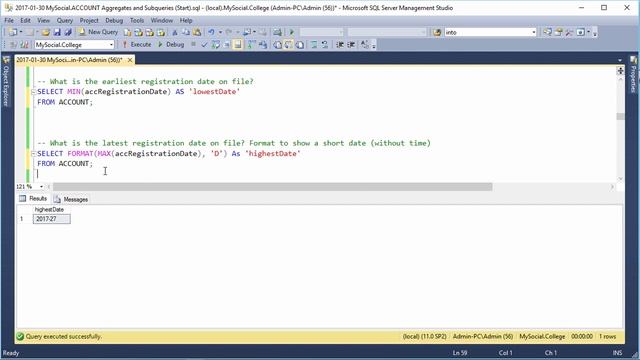
Task: Close the query document tab
Action: [x=130, y=60]
